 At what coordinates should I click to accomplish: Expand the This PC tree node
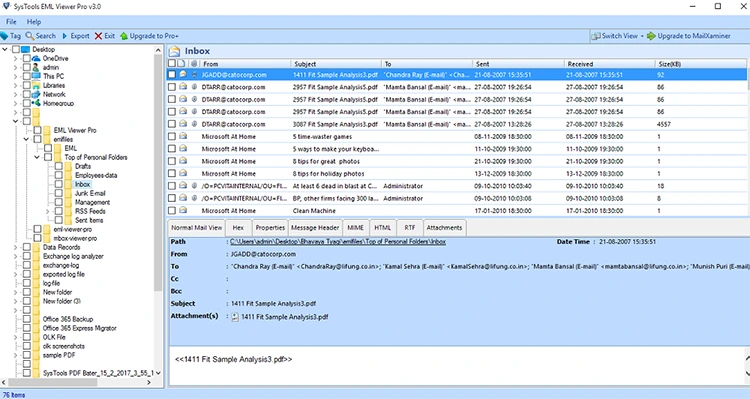15,76
